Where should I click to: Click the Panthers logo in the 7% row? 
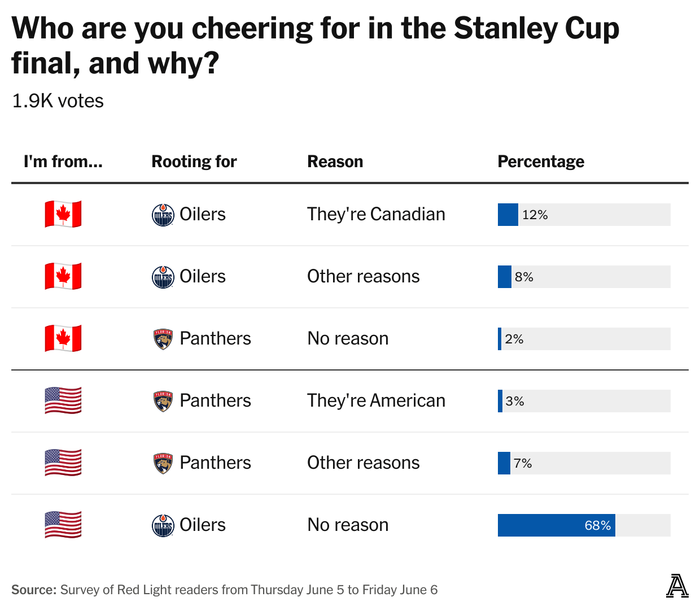[x=163, y=463]
